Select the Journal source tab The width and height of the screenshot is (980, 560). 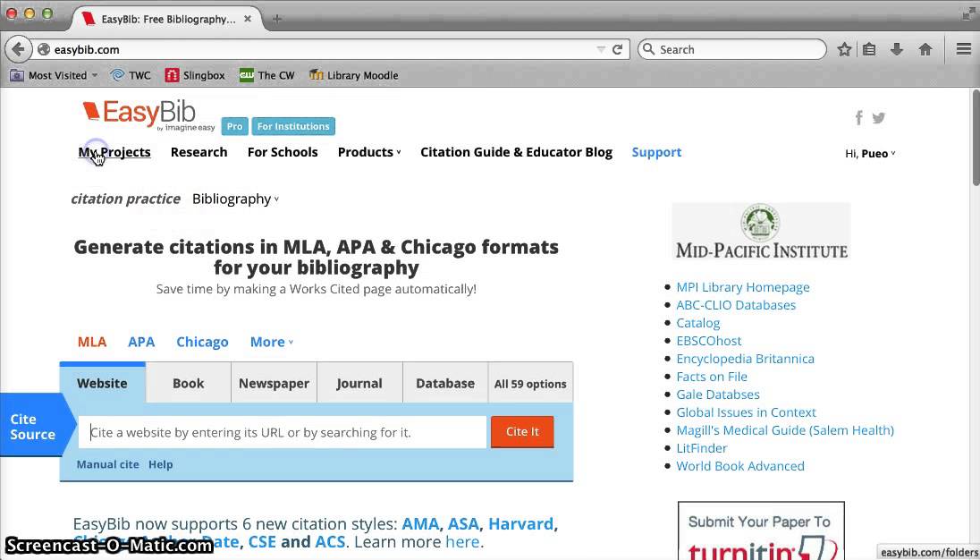(359, 383)
